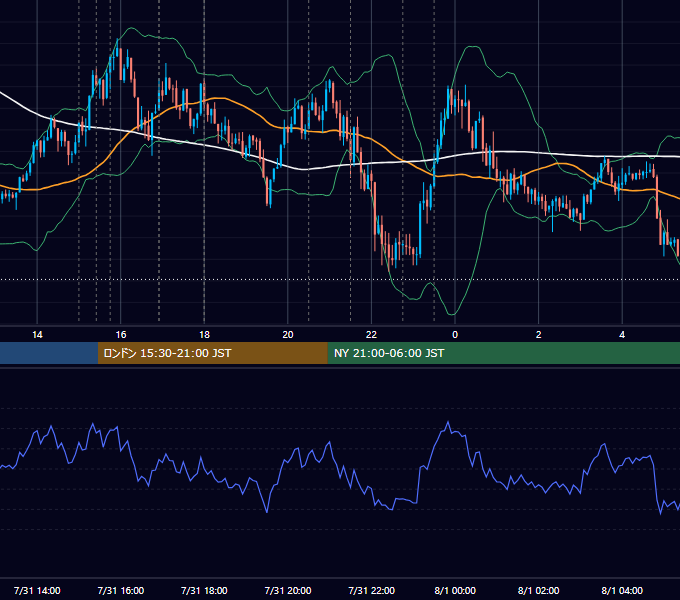Click the 7/31 20:00 date label
Screen dimensions: 680x600
coord(288,590)
